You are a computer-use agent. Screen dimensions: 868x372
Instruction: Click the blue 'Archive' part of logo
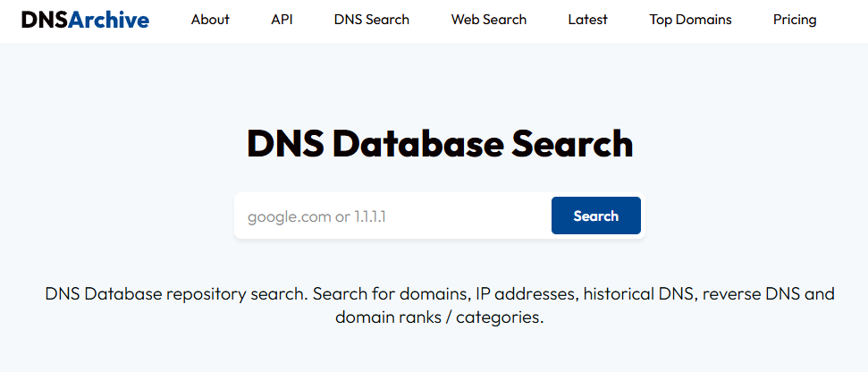[x=109, y=20]
